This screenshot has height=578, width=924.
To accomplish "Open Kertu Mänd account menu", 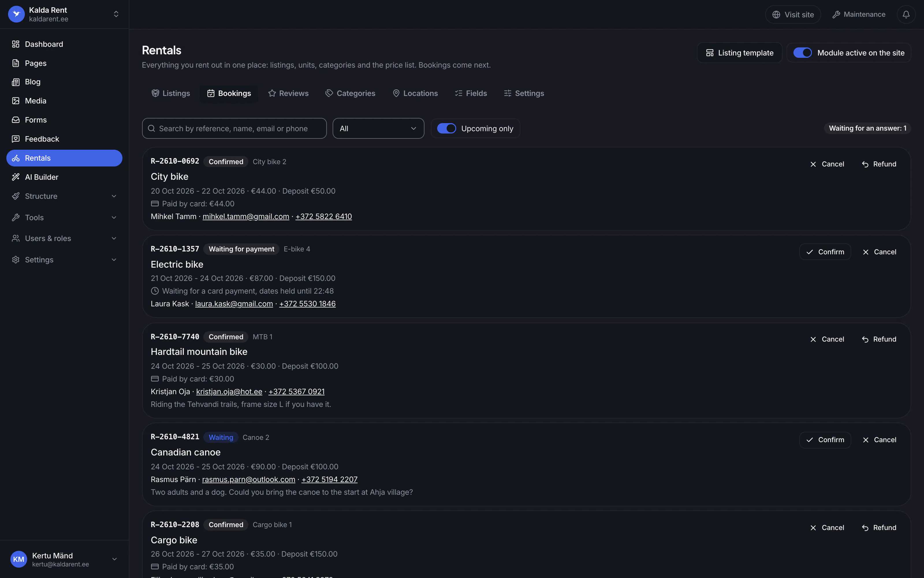I will pyautogui.click(x=64, y=559).
